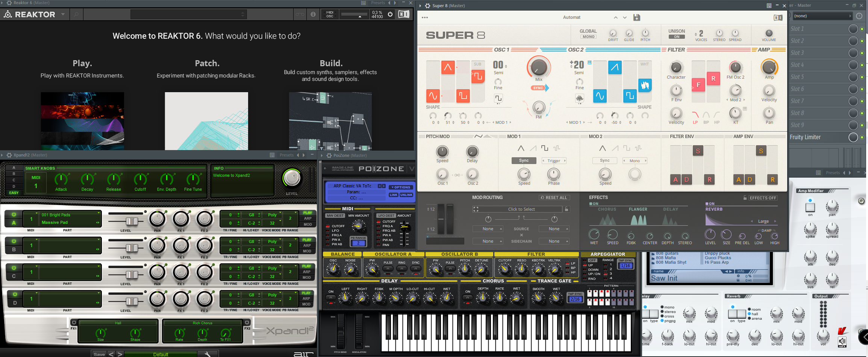This screenshot has height=357, width=868.
Task: Open the Trigger dropdown in MOD 1
Action: tap(554, 161)
